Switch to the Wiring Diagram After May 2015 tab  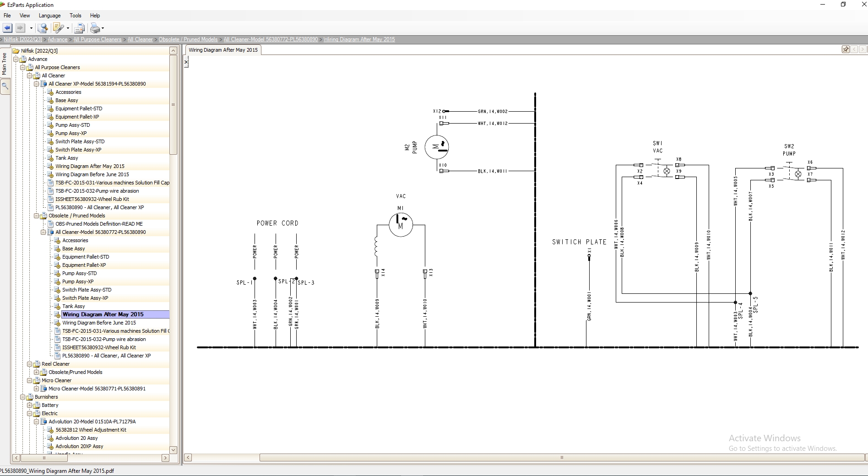point(223,49)
